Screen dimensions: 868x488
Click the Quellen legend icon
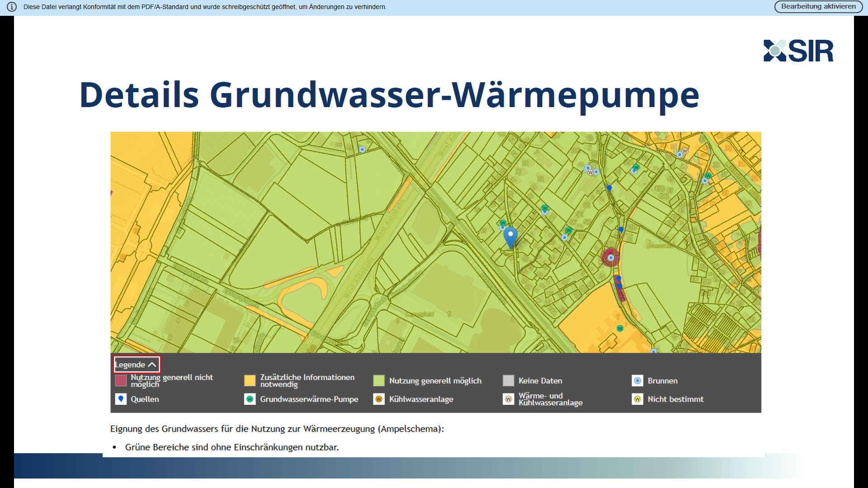[121, 399]
